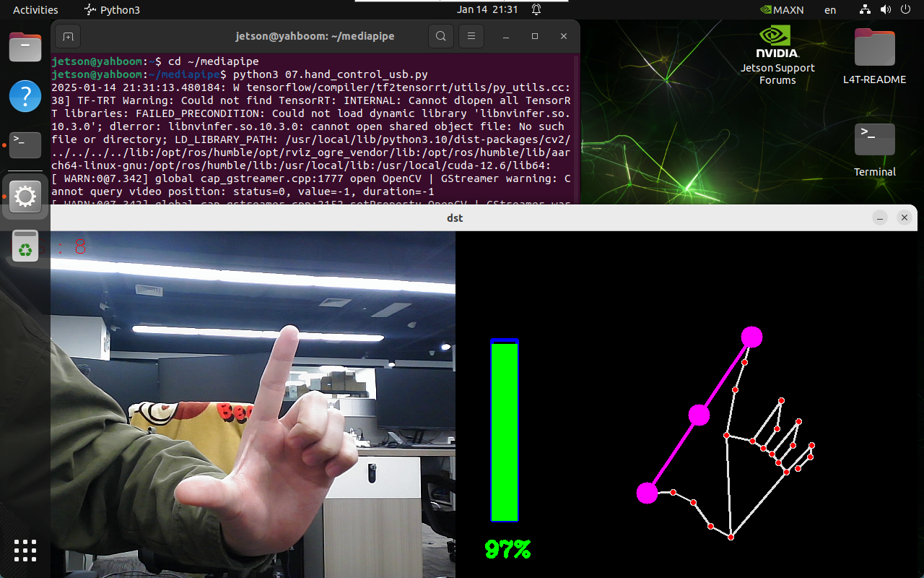This screenshot has width=924, height=578.
Task: Open the Files folder in the dock
Action: pos(25,48)
